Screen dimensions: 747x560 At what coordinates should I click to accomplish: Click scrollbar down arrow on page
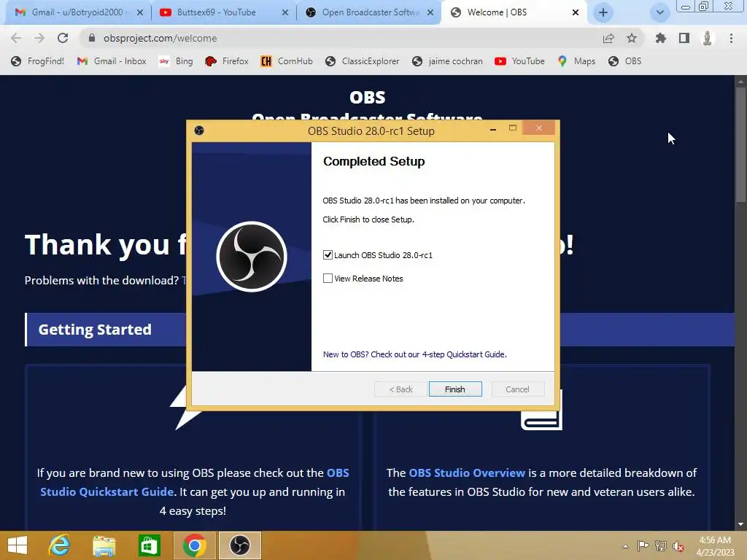point(740,524)
